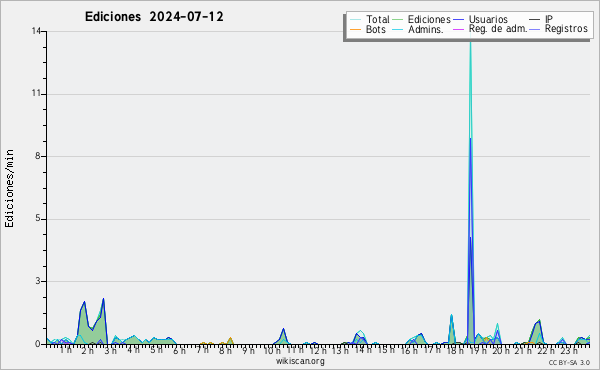Click the y-axis value 0
Viewport: 600px width, 370px height.
(38, 344)
